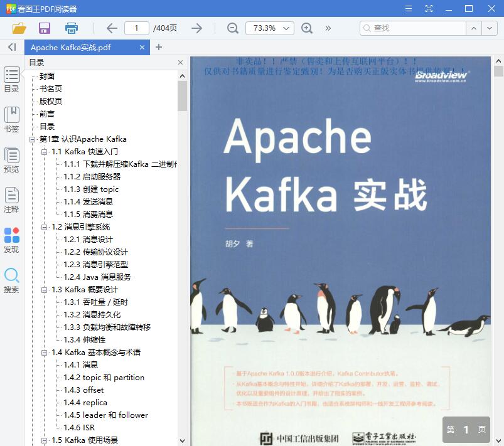Open section 1.1.3 创建 topic
Viewport: 504px width, 446px height.
coord(91,189)
